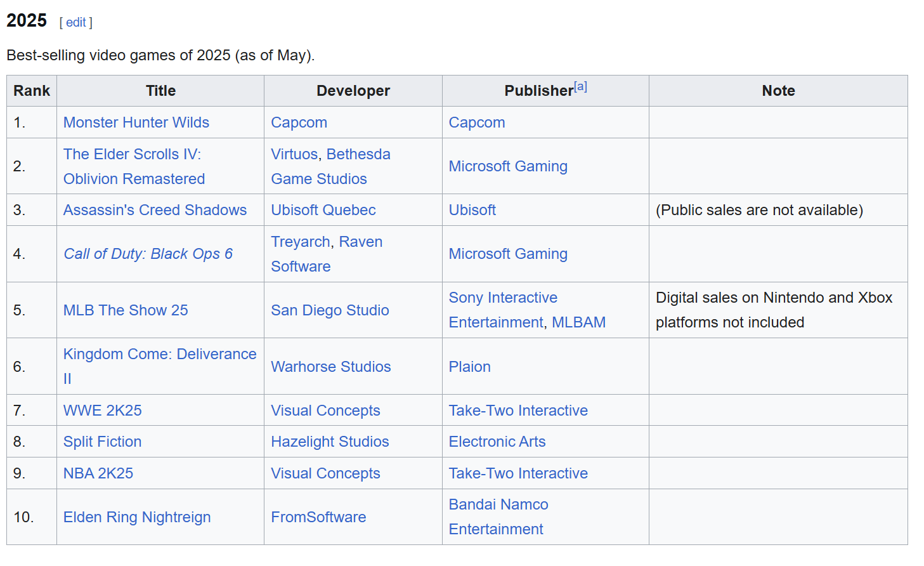Open Capcom link in the Developer column
Viewport: 924px width, 566px height.
pyautogui.click(x=299, y=122)
